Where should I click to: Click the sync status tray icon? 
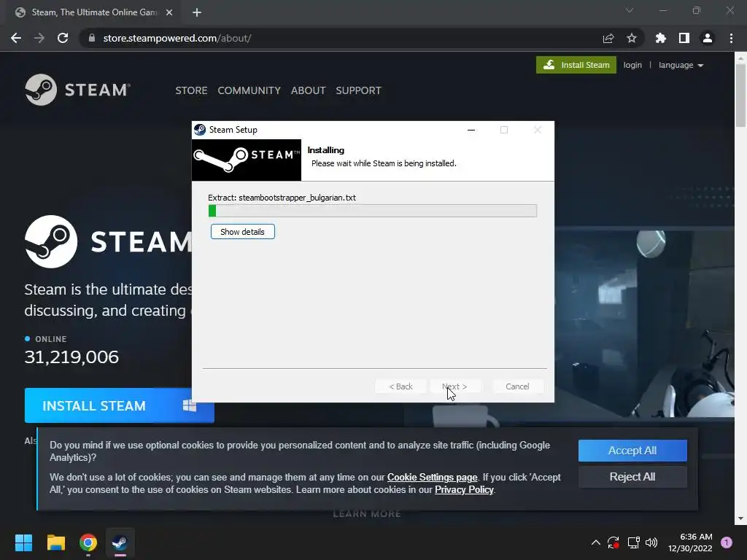coord(614,542)
